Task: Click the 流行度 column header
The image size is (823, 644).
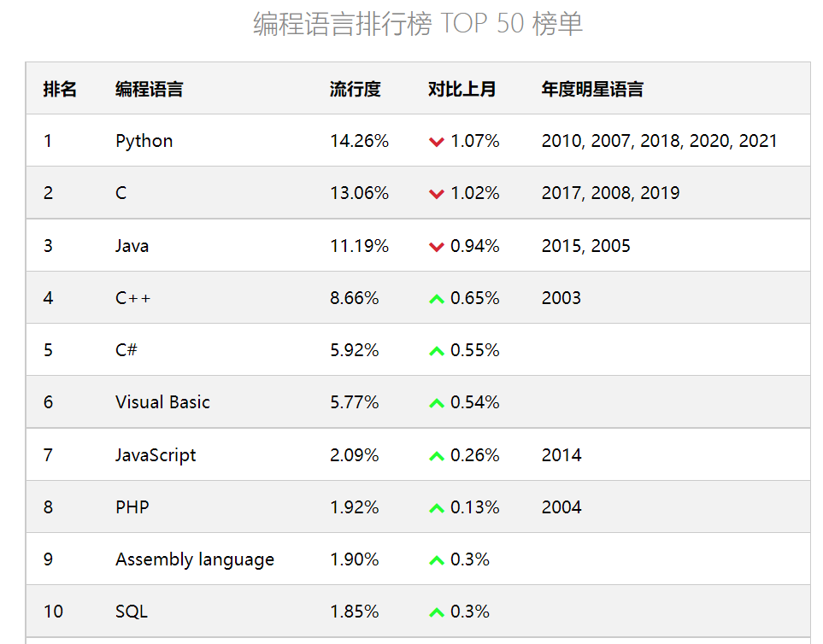Action: (x=356, y=89)
